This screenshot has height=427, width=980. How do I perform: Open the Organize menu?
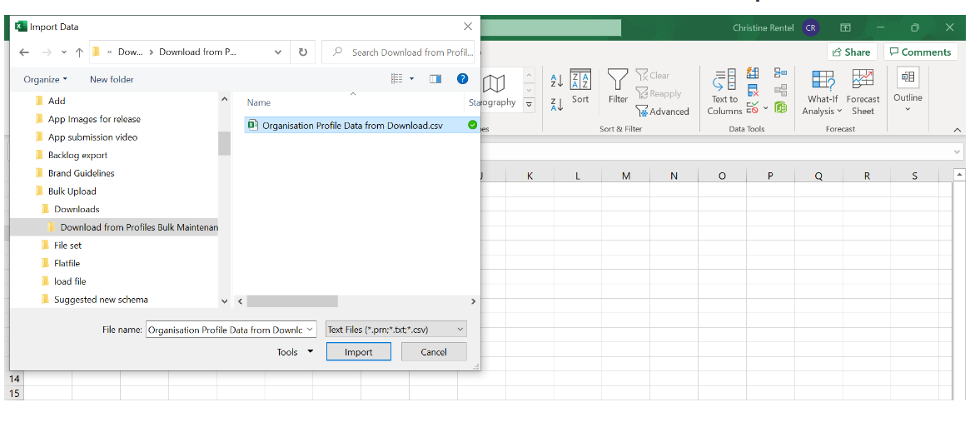[45, 79]
